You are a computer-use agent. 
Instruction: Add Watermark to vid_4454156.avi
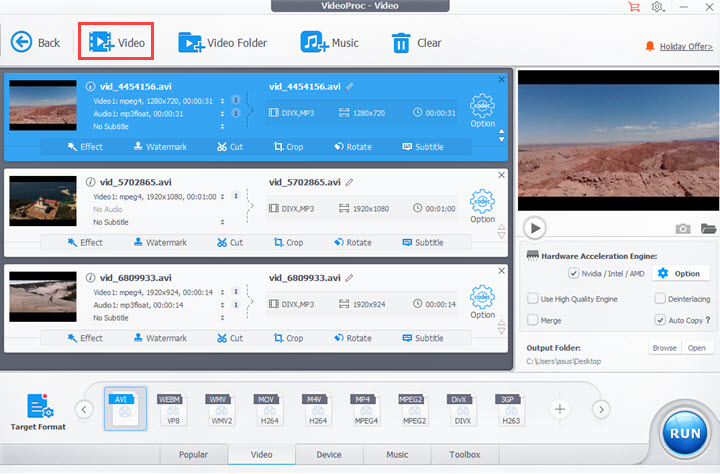tap(160, 147)
